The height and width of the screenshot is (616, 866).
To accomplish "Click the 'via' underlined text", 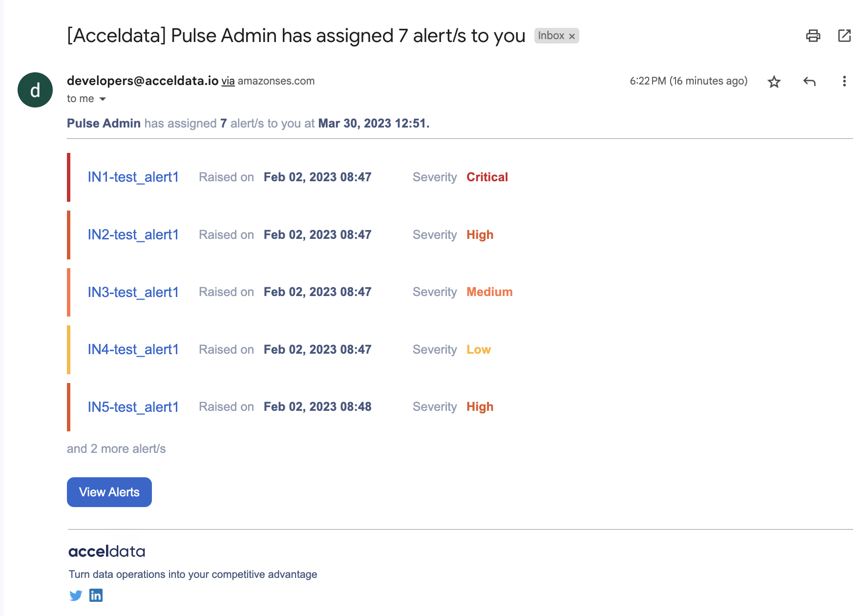I will 228,81.
